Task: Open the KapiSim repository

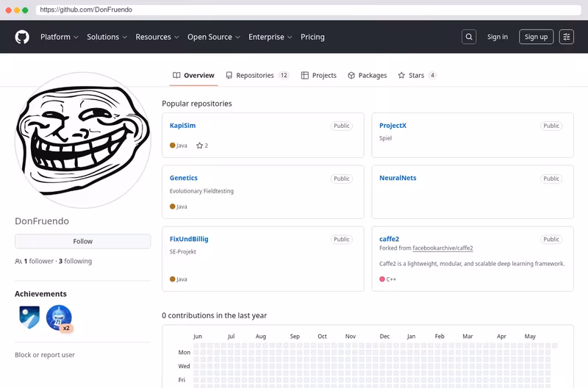Action: tap(182, 126)
